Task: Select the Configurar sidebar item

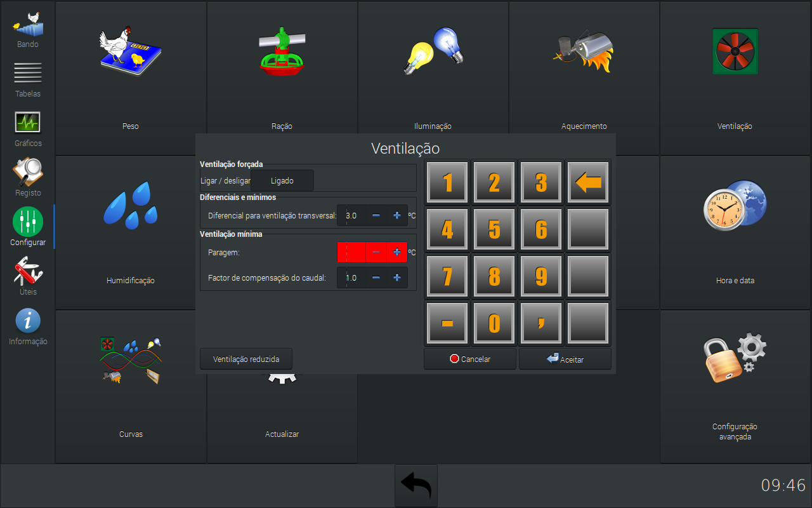Action: 28,227
